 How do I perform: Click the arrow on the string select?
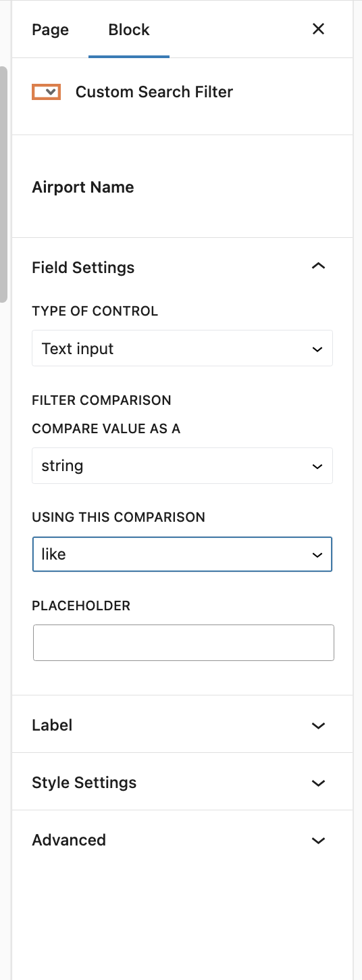(317, 466)
